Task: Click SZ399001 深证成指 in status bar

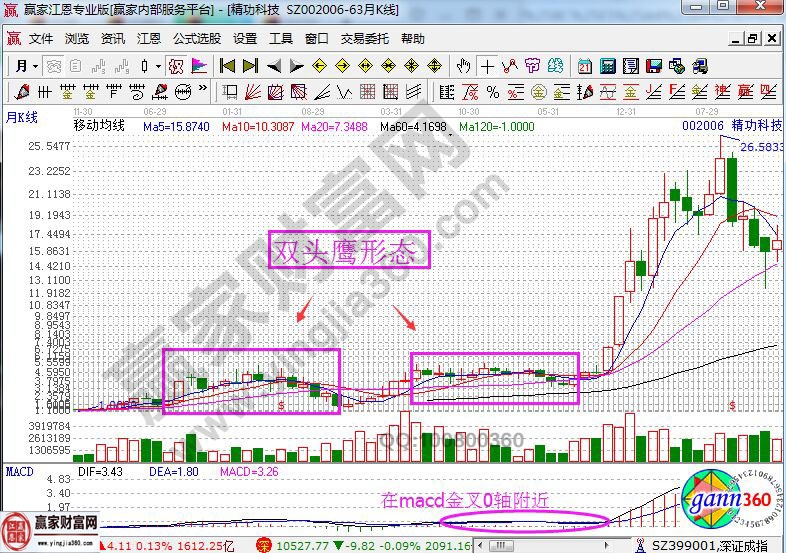Action: click(709, 545)
